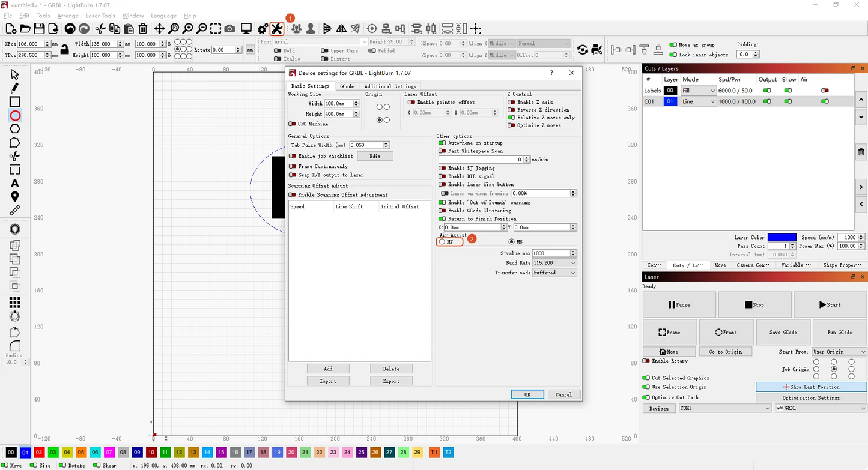
Task: Open the Baud Rate dropdown
Action: (554, 263)
